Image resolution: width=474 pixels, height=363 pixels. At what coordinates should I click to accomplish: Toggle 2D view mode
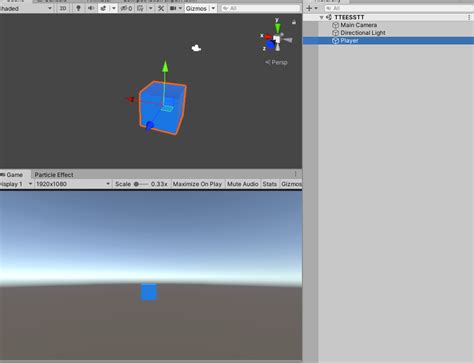pos(63,8)
